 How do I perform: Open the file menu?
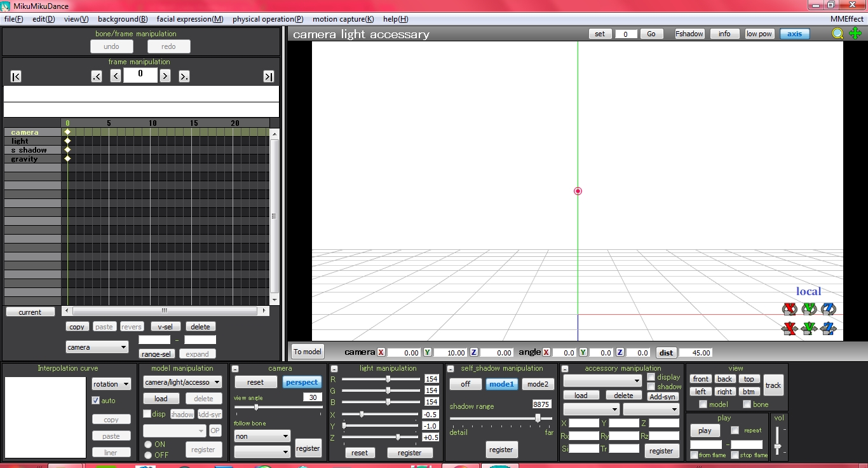13,19
